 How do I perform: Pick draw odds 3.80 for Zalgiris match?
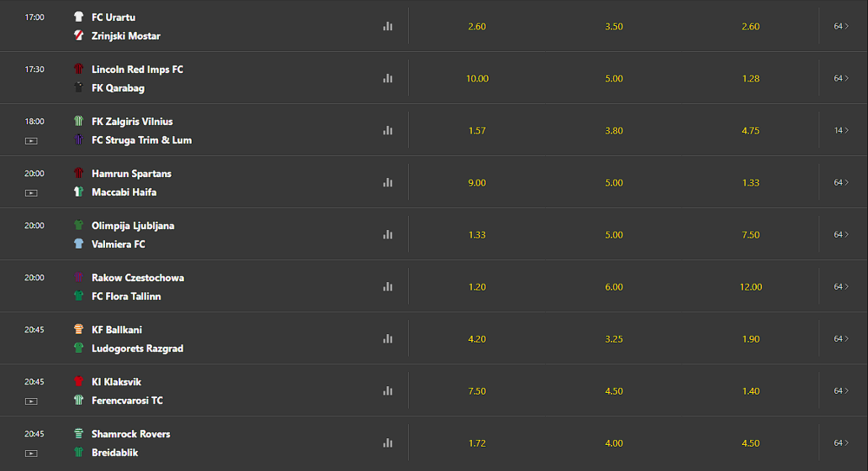pyautogui.click(x=614, y=131)
